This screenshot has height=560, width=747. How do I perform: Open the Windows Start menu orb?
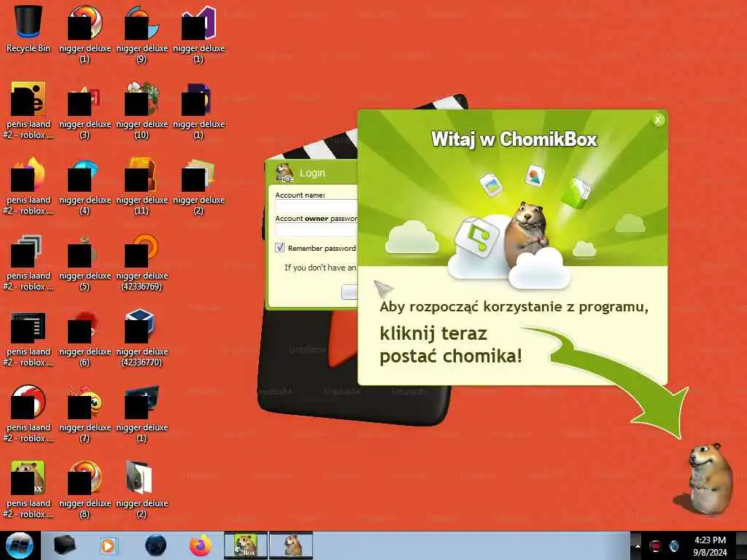point(19,545)
